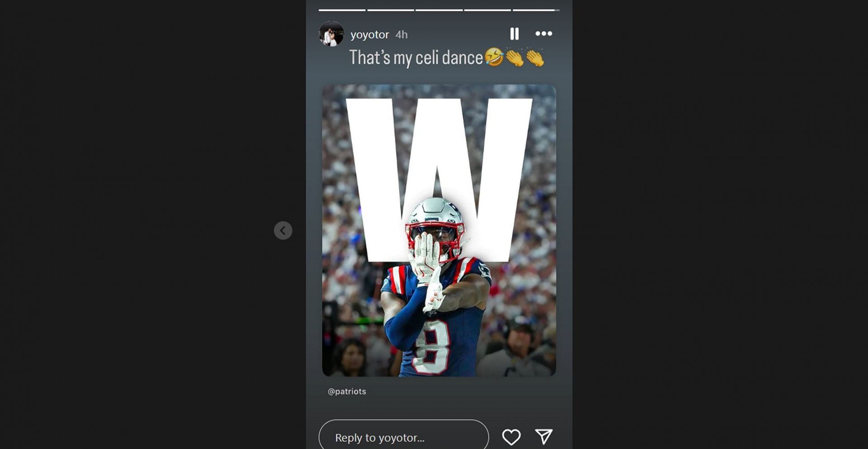This screenshot has height=449, width=868.
Task: Go back to the previous story
Action: tap(283, 231)
